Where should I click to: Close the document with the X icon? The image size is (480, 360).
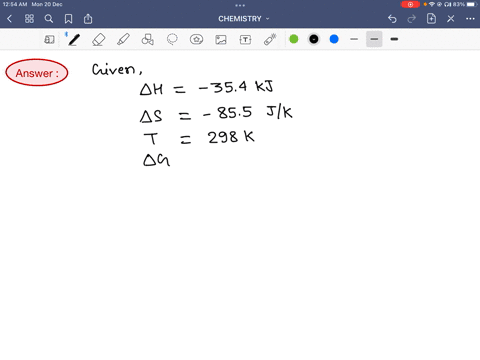451,19
